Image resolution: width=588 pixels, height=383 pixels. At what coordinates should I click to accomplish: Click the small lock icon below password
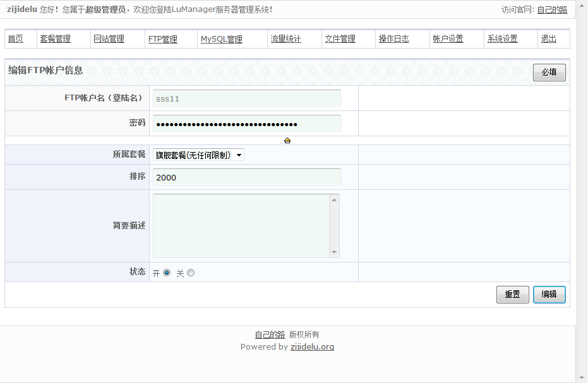click(x=287, y=141)
